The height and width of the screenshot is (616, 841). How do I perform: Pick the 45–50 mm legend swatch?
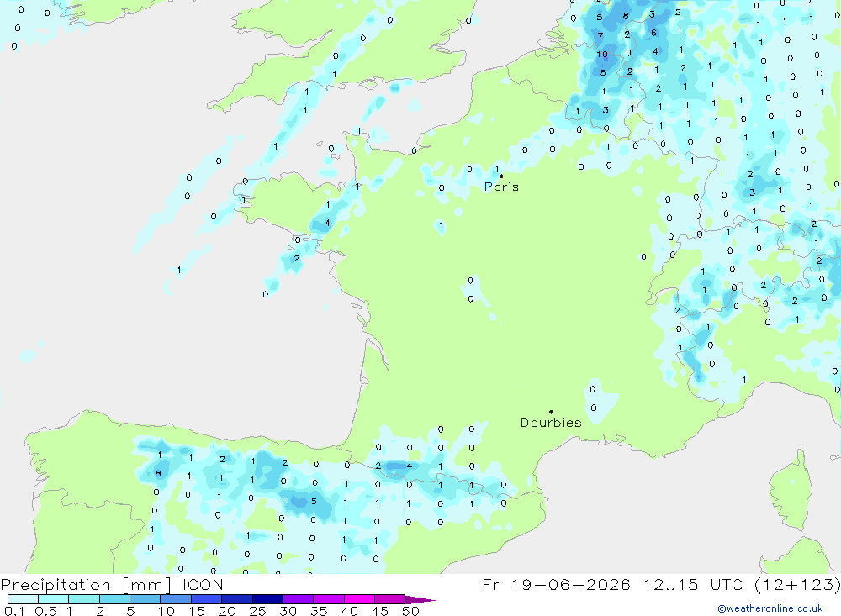(390, 599)
